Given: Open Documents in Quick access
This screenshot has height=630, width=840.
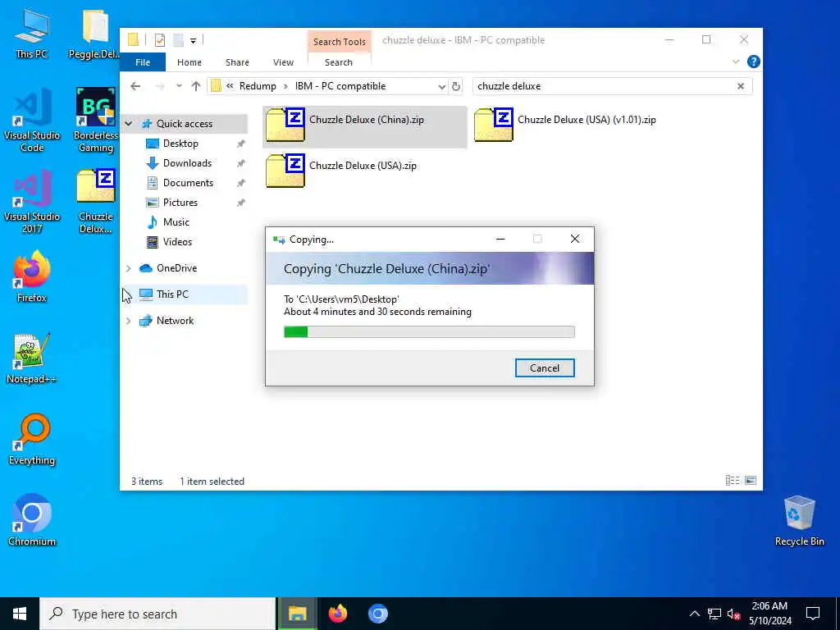Looking at the screenshot, I should 188,183.
